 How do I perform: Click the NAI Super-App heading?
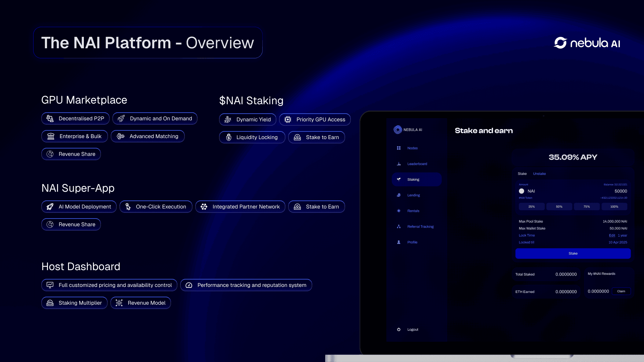(x=78, y=188)
